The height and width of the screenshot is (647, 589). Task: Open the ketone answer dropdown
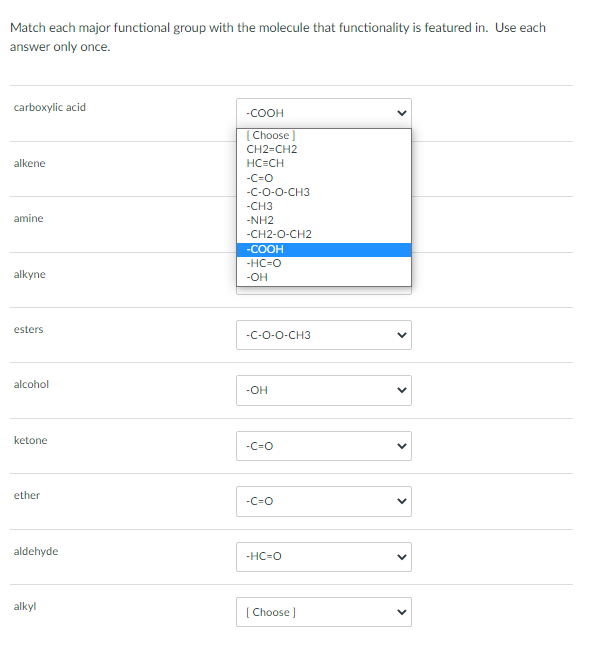(x=324, y=446)
